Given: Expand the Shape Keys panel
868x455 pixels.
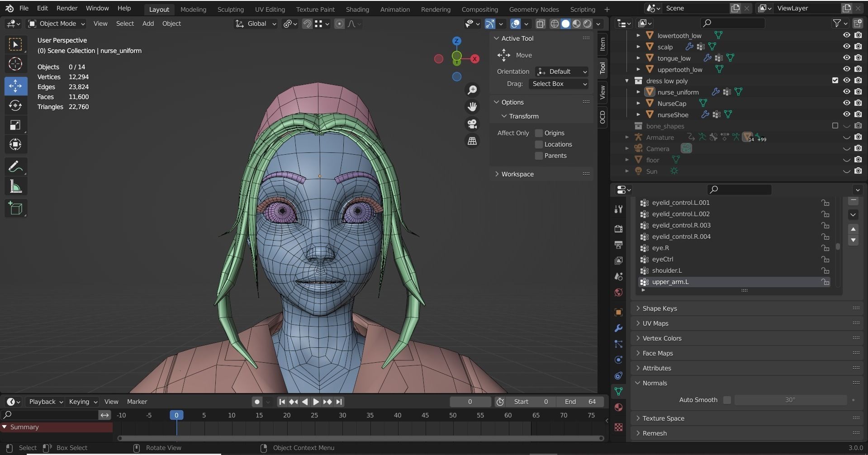Looking at the screenshot, I should pyautogui.click(x=659, y=308).
